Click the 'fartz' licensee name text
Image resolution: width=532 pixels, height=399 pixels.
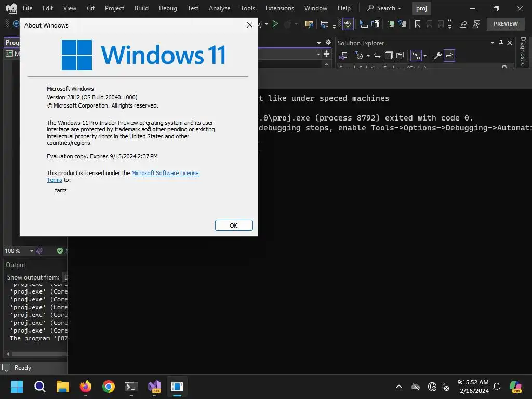click(x=61, y=190)
